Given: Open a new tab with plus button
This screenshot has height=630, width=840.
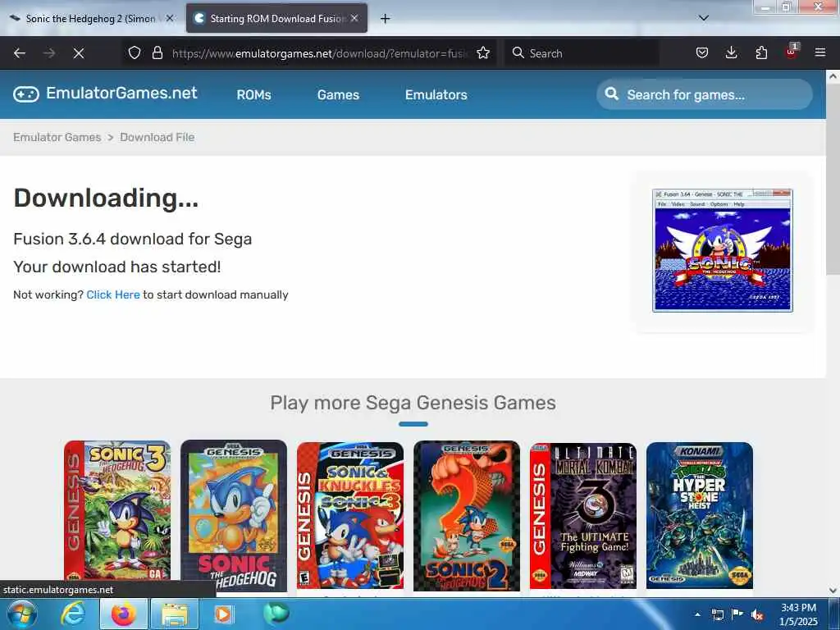Looking at the screenshot, I should click(x=386, y=19).
